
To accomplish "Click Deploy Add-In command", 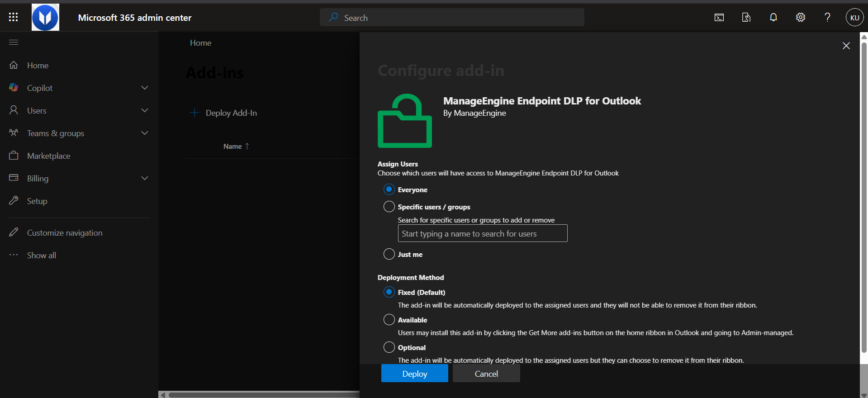I will [223, 113].
